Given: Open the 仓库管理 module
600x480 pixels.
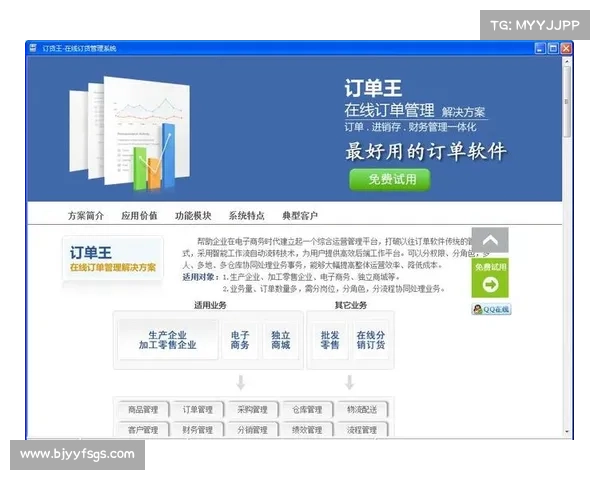Looking at the screenshot, I should coord(307,410).
